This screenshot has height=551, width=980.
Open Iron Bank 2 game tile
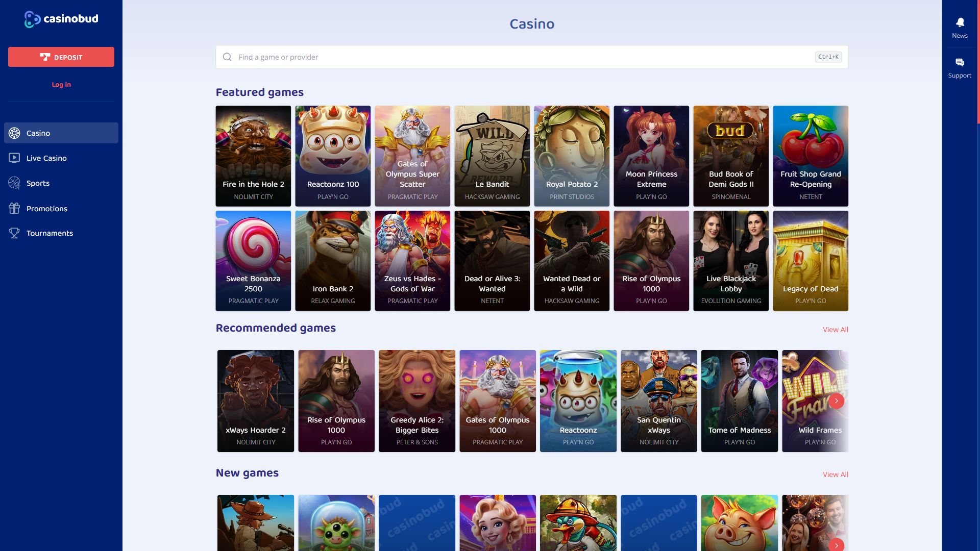coord(333,261)
